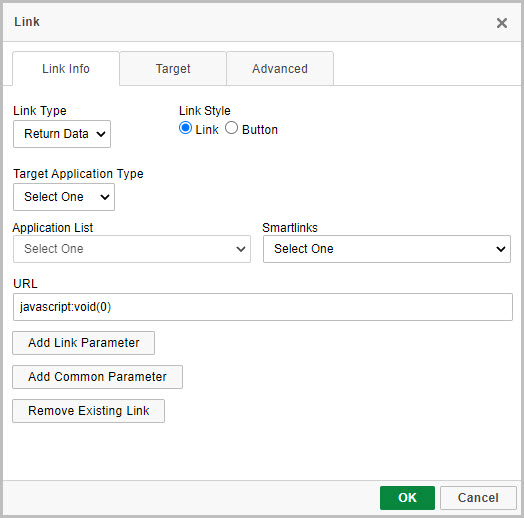Select the Button radio option under Link Style
This screenshot has height=518, width=524.
pos(231,128)
